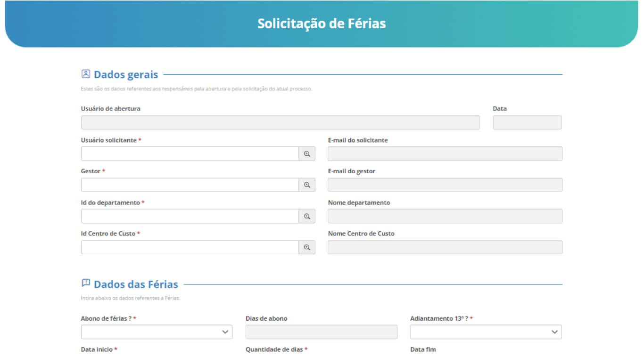
Task: Click inside the Gestor text field
Action: coord(190,185)
